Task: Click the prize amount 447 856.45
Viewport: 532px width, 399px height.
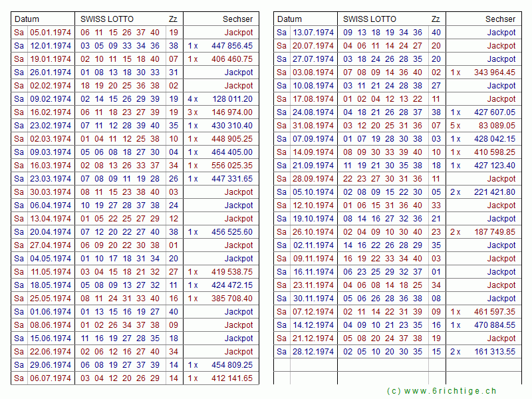Action: pyautogui.click(x=232, y=46)
